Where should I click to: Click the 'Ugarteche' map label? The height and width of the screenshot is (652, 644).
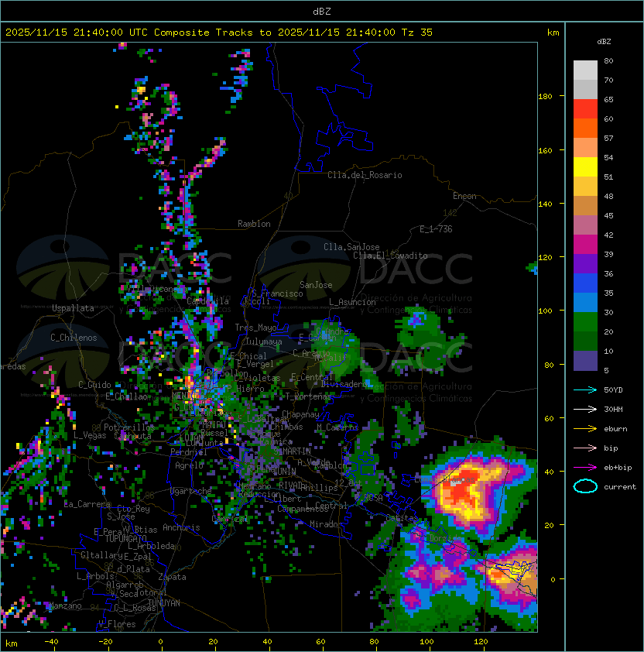click(191, 491)
